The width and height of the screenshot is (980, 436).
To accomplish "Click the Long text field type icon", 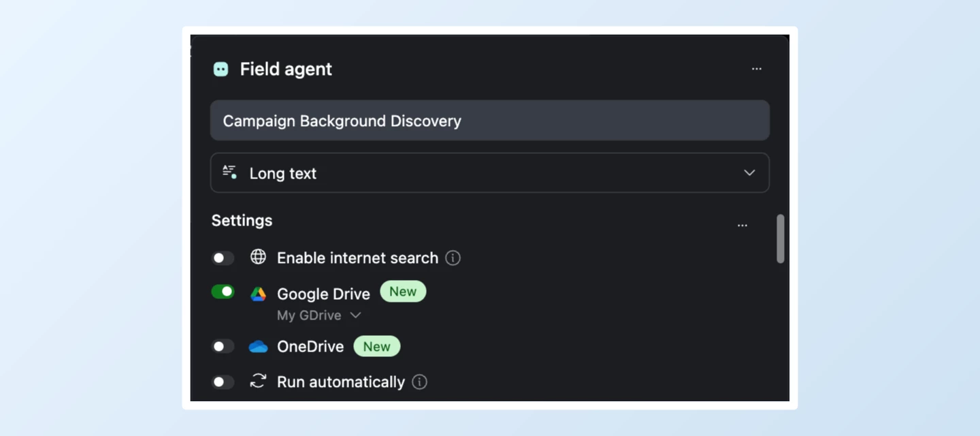I will (230, 172).
